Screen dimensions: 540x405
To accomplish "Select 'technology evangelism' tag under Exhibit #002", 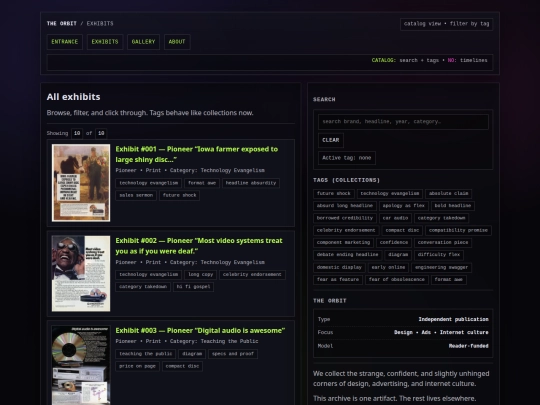I will pyautogui.click(x=148, y=274).
